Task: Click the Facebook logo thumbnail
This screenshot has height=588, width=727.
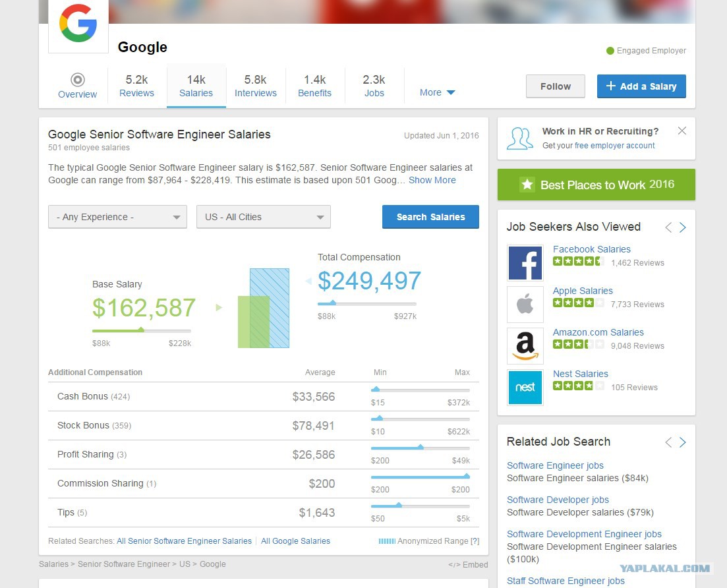Action: [x=525, y=263]
